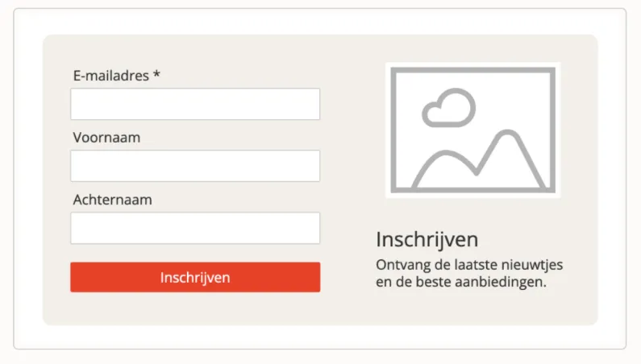Select the Achternaam input box
641x364 pixels.
pos(195,228)
